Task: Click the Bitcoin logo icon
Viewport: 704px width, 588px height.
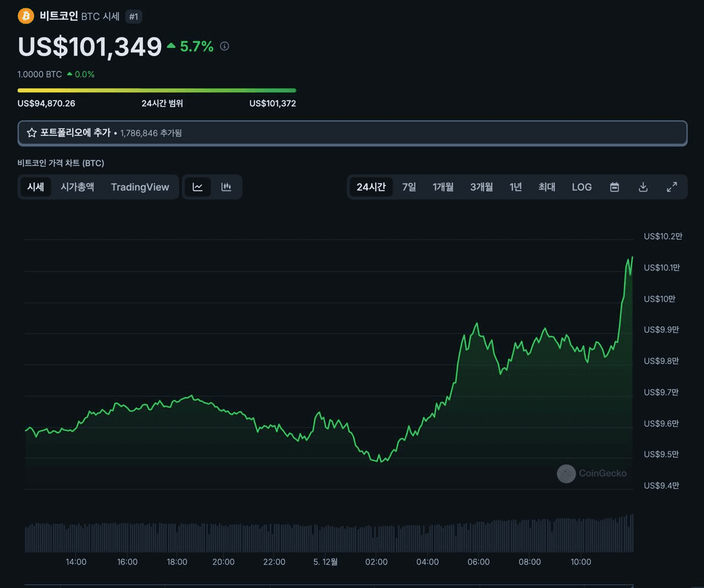Action: click(26, 16)
